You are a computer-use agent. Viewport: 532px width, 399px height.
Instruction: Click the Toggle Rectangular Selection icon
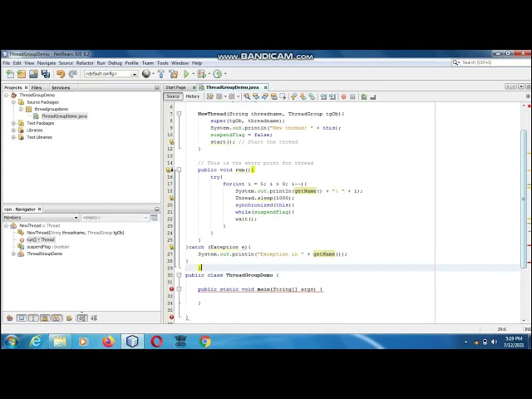click(x=283, y=96)
